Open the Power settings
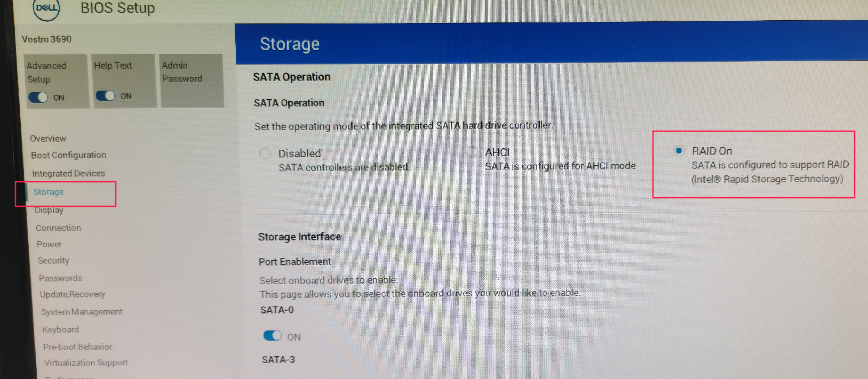Screen dimensions: 868x379 [49, 244]
